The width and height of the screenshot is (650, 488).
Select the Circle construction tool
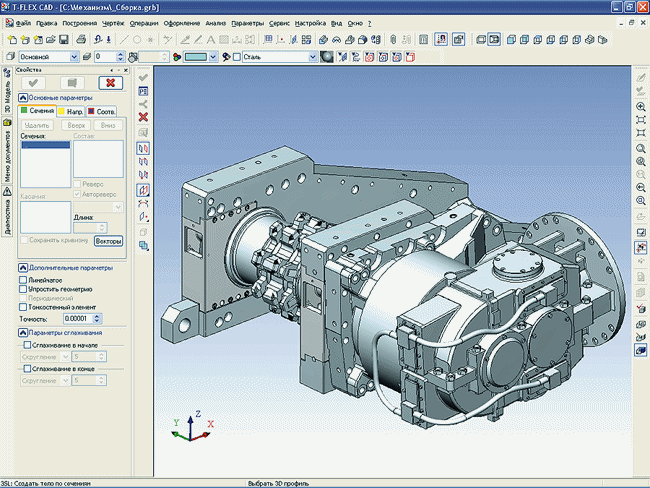point(137,40)
